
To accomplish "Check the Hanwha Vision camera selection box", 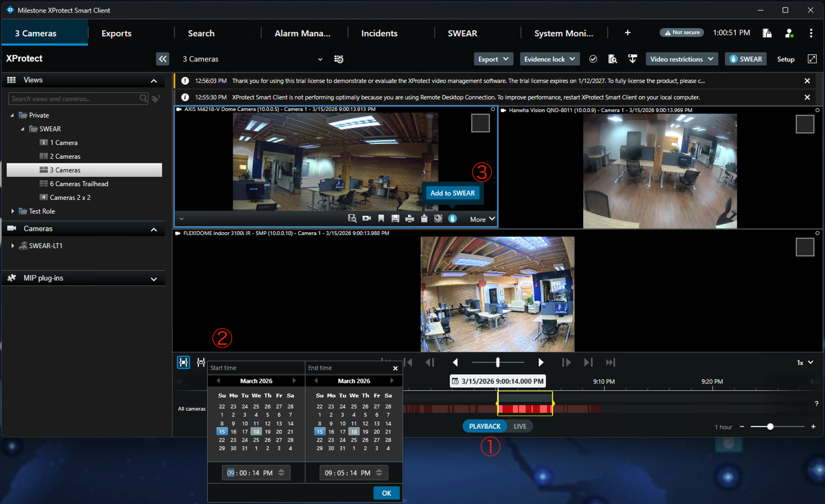I will coord(805,124).
